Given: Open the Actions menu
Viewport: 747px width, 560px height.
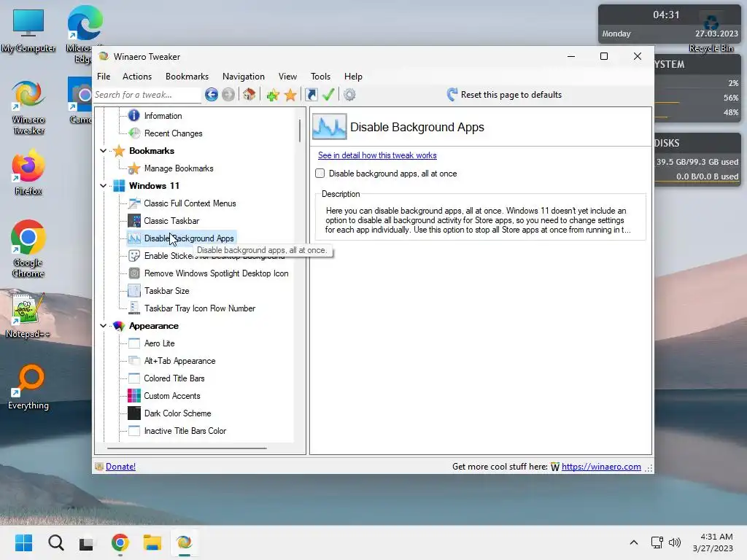Looking at the screenshot, I should pos(136,76).
